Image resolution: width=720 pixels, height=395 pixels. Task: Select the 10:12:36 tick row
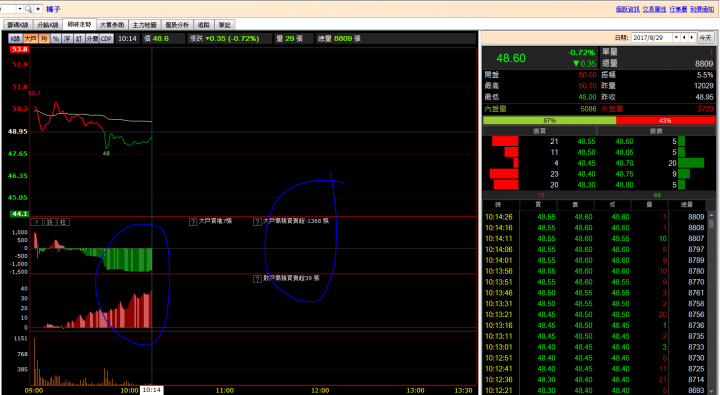(595, 380)
